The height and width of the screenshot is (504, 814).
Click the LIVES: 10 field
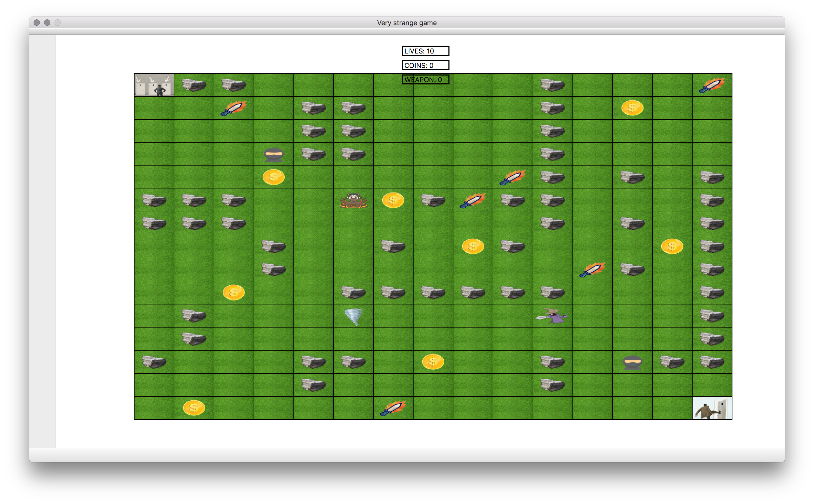coord(425,51)
